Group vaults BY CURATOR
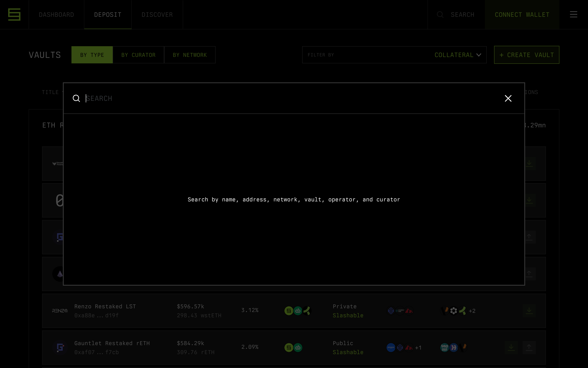Viewport: 588px width, 368px height. (x=138, y=55)
